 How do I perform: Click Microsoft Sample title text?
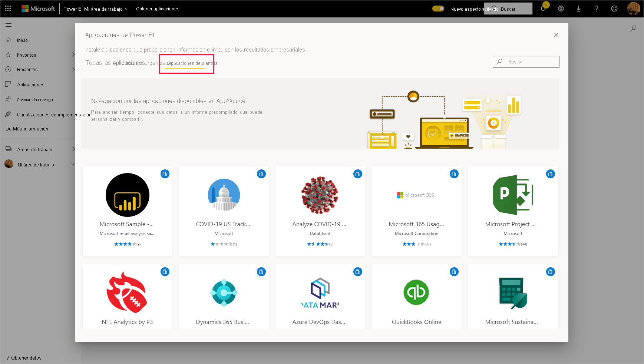(x=126, y=224)
